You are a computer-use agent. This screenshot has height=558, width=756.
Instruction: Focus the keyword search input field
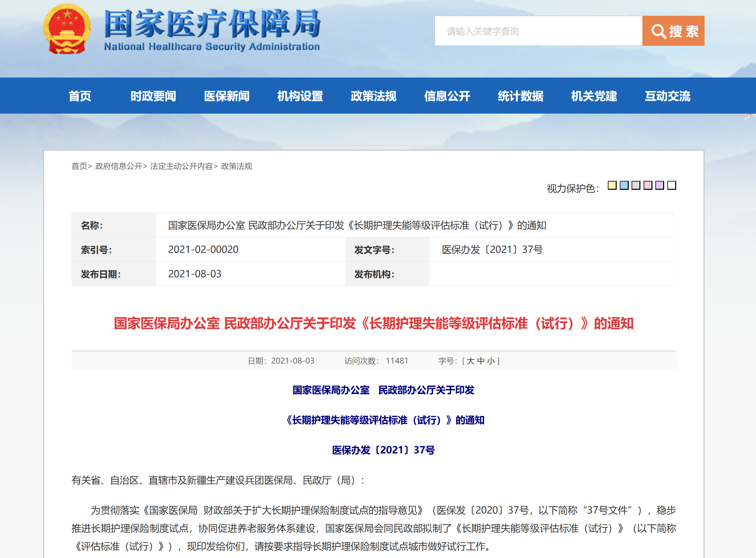point(538,31)
